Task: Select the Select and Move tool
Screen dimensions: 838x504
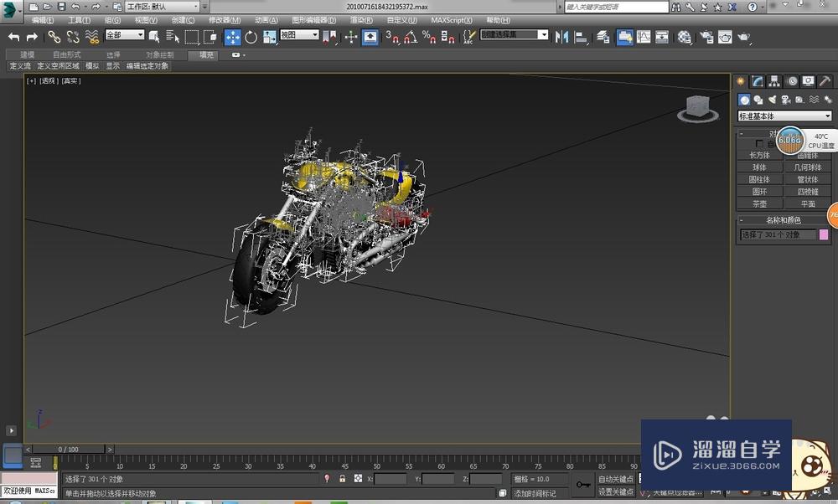Action: pos(232,37)
